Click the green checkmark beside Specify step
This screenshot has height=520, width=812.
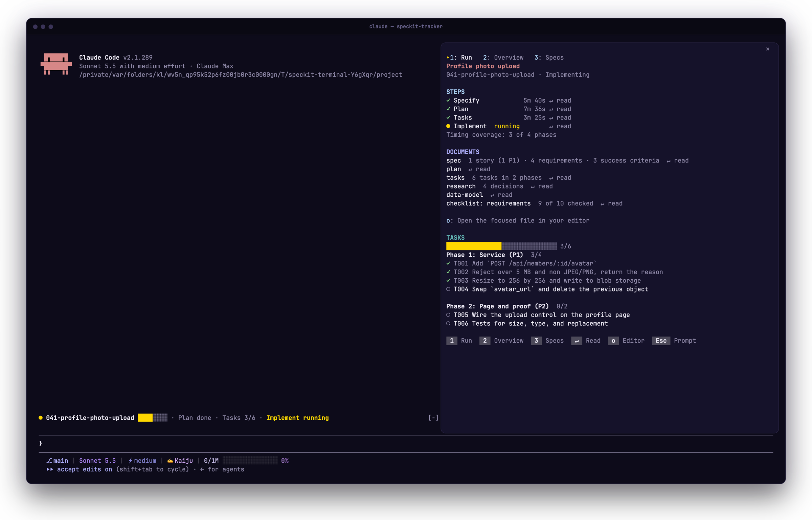[448, 101]
